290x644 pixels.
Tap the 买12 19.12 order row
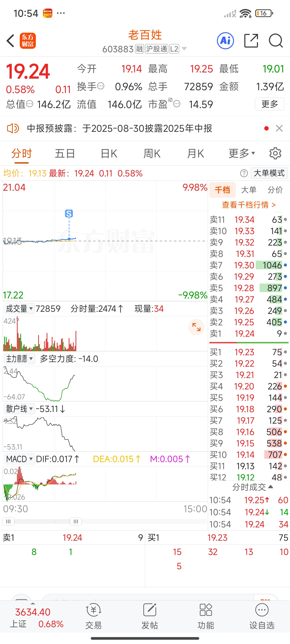[248, 477]
